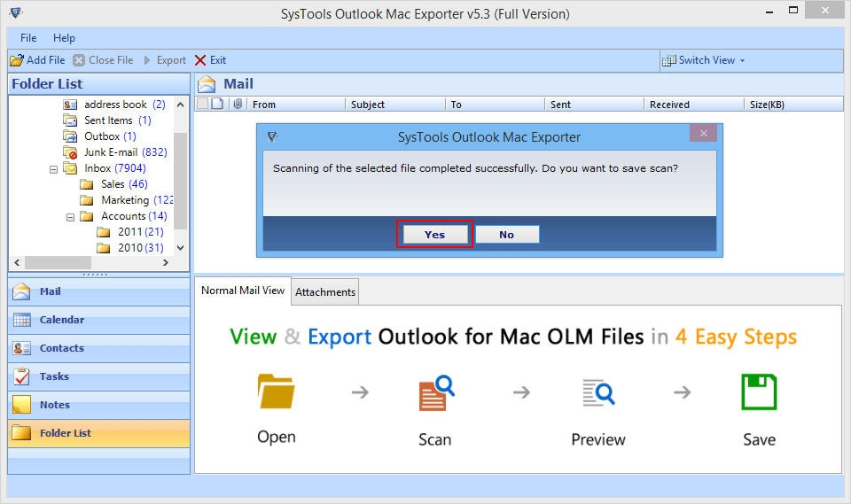Sort mail by Sent column
This screenshot has width=851, height=504.
(x=594, y=105)
